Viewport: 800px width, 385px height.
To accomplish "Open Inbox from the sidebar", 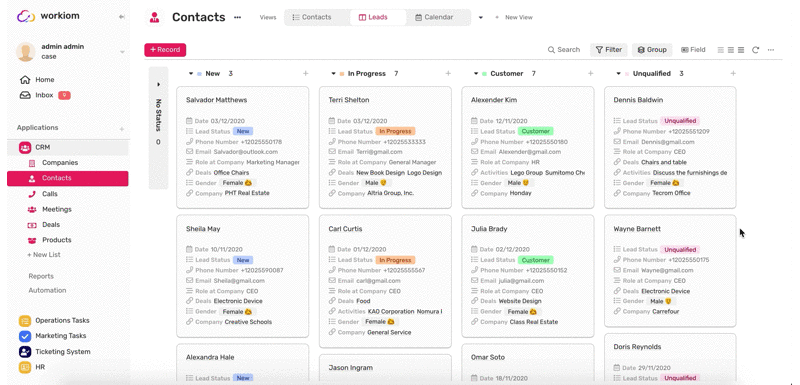I will click(45, 95).
